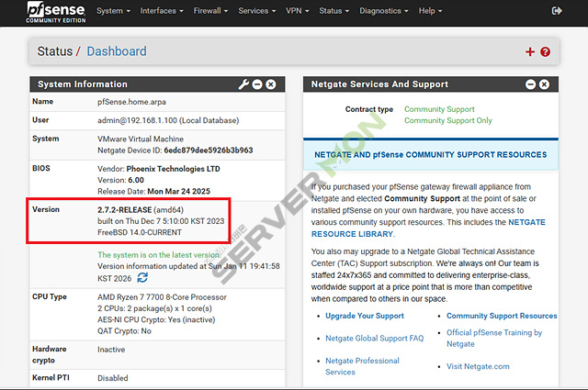Click the NETGATE AND pfSense COMMUNITY SUPPORT RESOURCES banner
Viewport: 588px width, 390px height.
[x=431, y=155]
